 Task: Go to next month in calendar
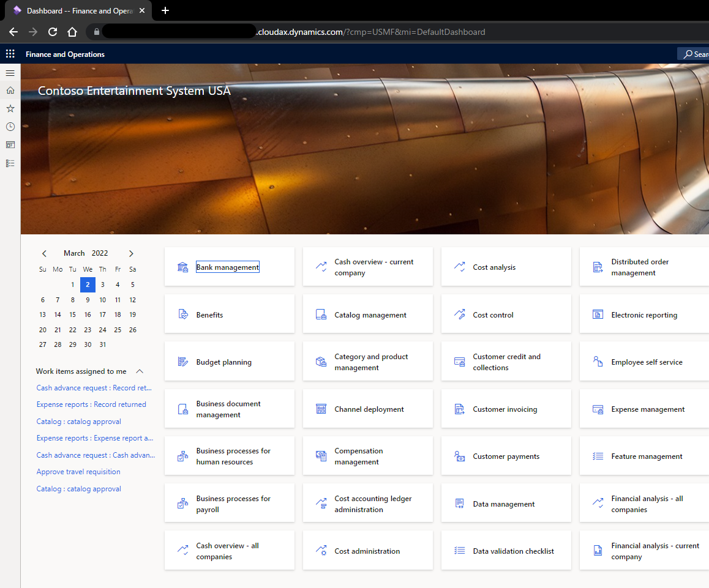(131, 253)
